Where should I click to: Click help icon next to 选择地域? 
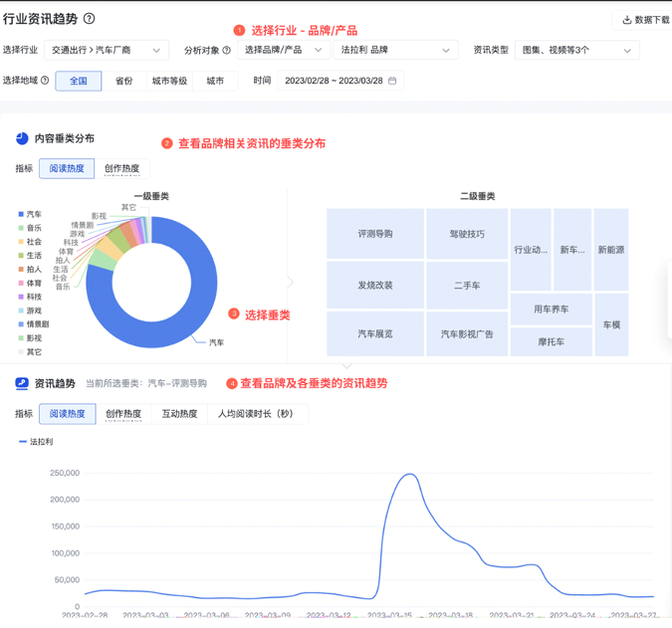tap(45, 81)
